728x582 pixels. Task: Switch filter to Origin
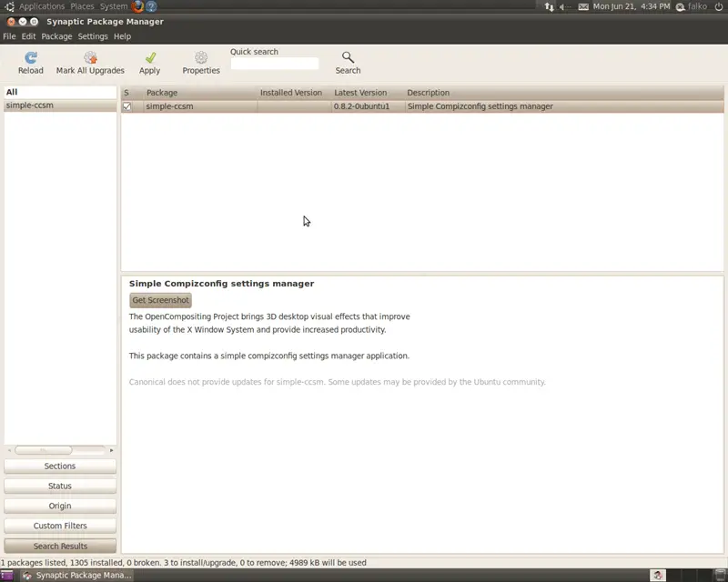[60, 506]
